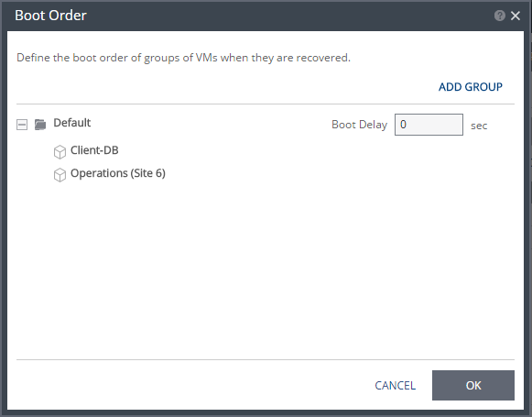The width and height of the screenshot is (532, 417).
Task: Open help via the question mark icon
Action: 499,16
